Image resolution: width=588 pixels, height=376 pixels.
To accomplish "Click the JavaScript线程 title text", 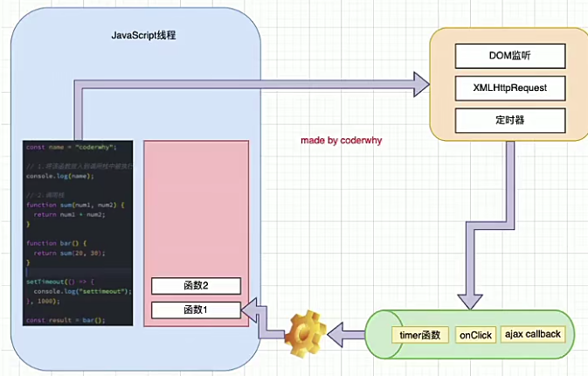I will [x=146, y=34].
